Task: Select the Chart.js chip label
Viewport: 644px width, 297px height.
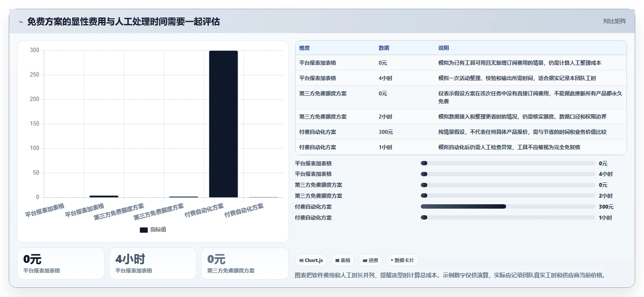Action: [x=314, y=260]
